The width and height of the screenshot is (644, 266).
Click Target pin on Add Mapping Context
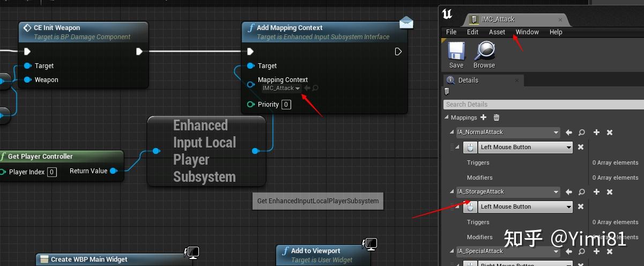click(x=250, y=65)
